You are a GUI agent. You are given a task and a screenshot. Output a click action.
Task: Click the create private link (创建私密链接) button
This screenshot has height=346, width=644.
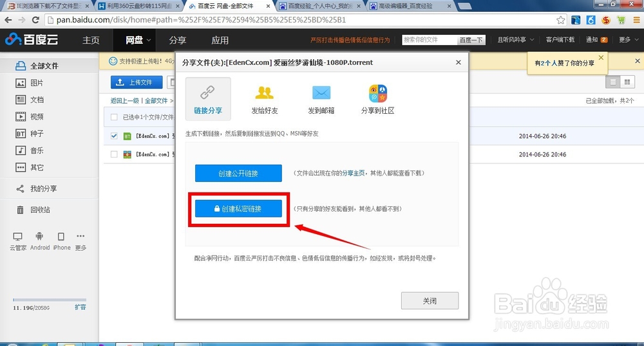click(x=238, y=208)
